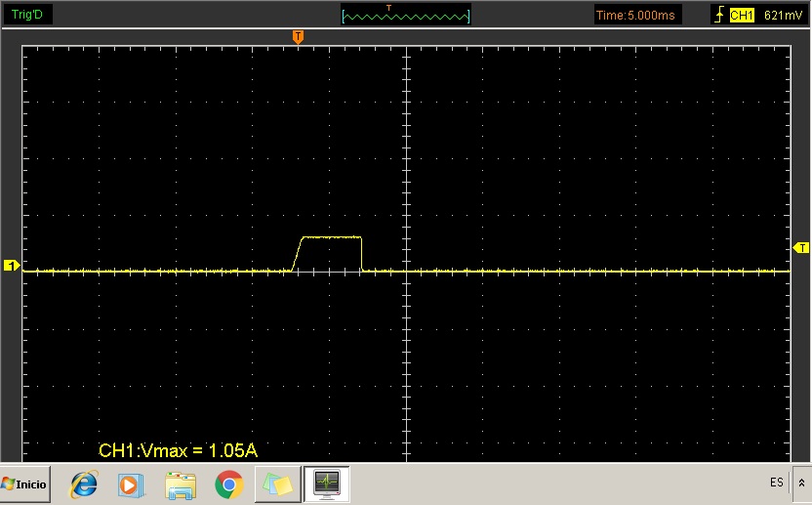The image size is (812, 505).
Task: Open Windows Media Player from taskbar
Action: point(131,484)
